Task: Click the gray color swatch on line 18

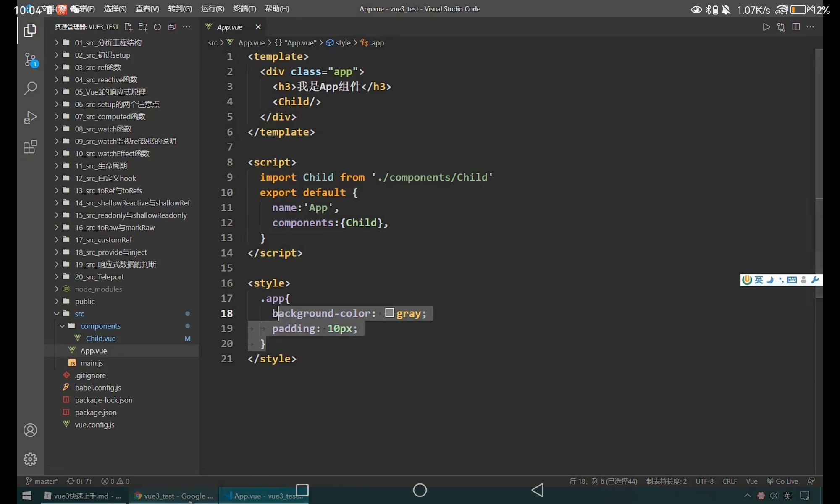Action: (x=390, y=313)
